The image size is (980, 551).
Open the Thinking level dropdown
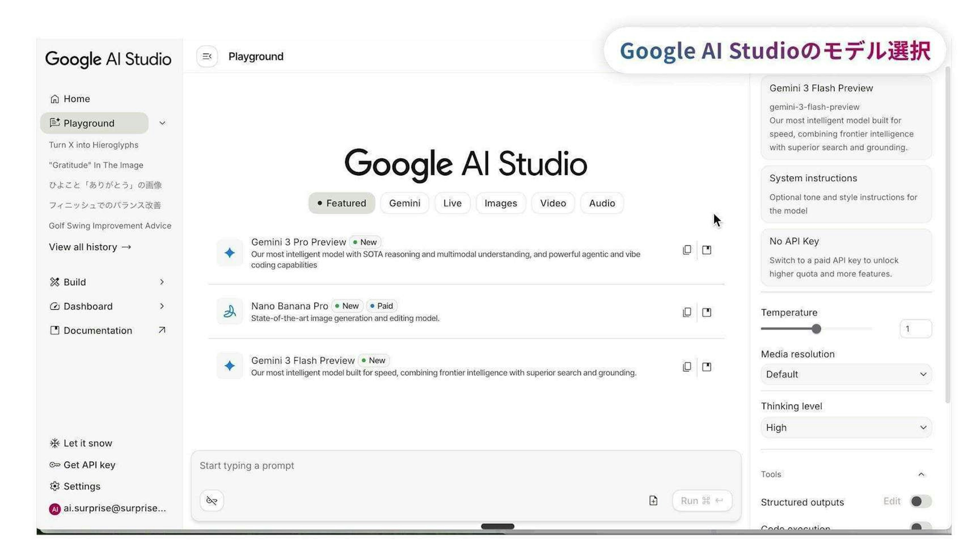[846, 428]
